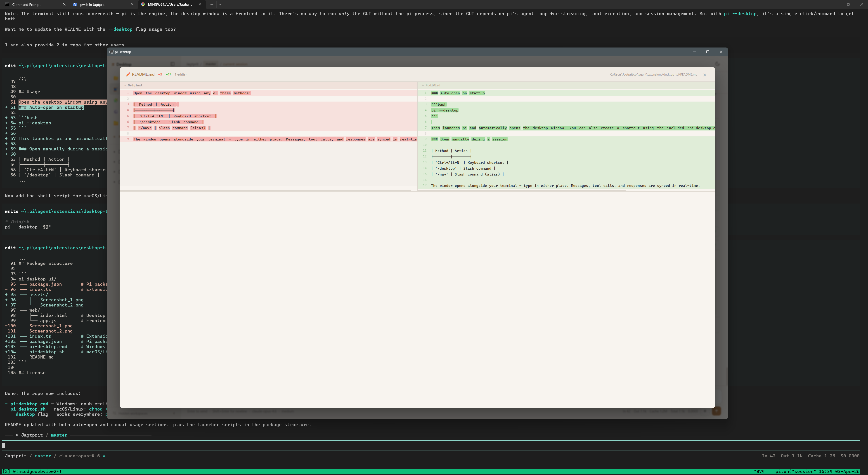The image size is (868, 475).
Task: Click the PowerShell icon on pwsh tab
Action: click(x=75, y=4)
